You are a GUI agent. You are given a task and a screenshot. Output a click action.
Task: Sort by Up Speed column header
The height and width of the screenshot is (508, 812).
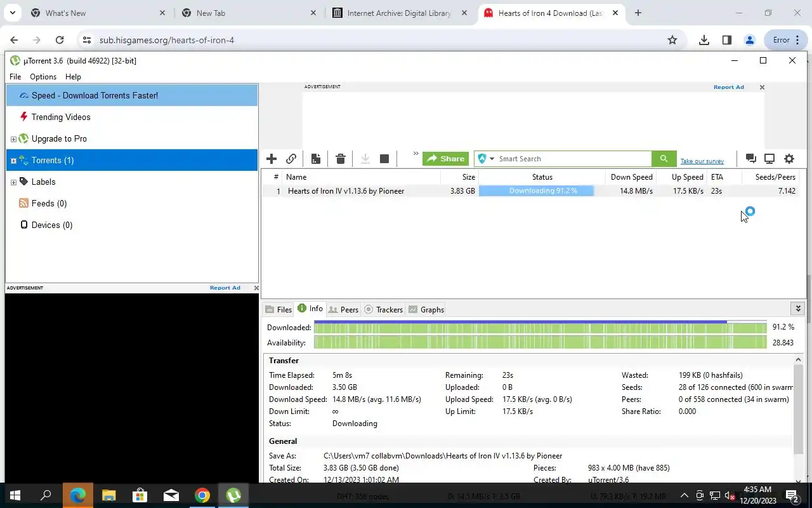coord(681,177)
